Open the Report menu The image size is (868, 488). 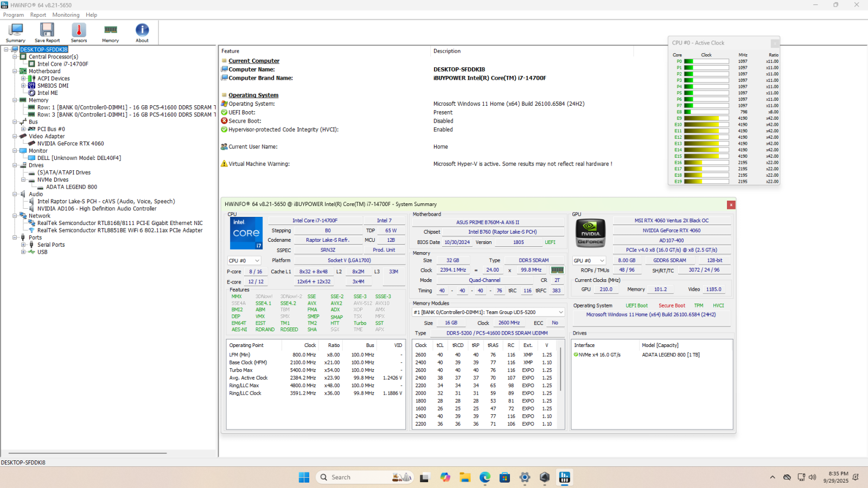tap(38, 15)
